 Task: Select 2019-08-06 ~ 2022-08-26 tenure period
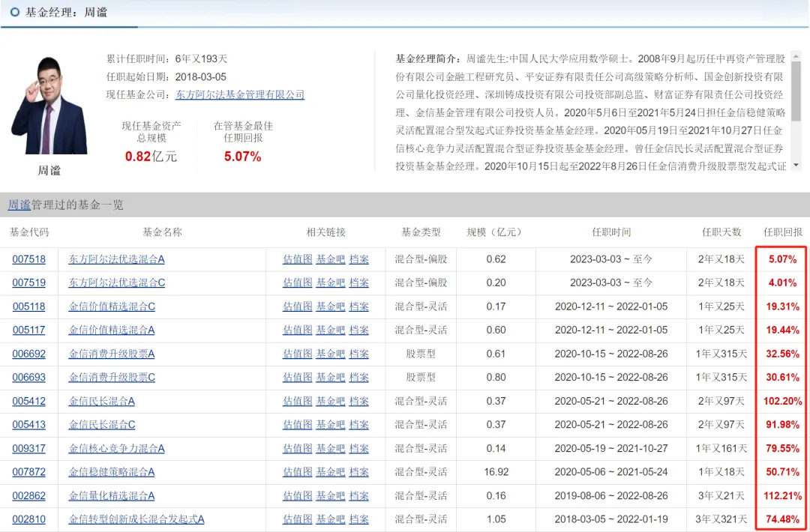coord(611,496)
